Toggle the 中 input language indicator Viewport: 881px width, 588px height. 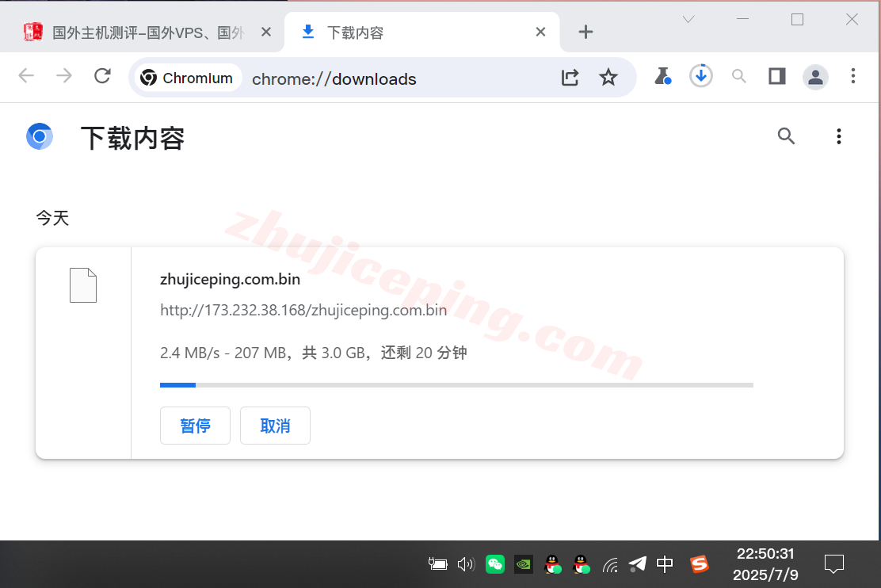click(665, 563)
